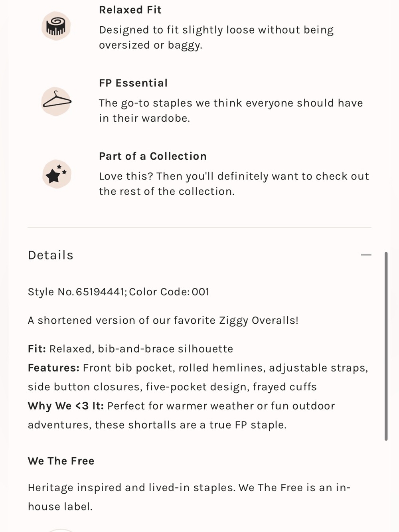Collapse Details using the minus icon
Screen dimensions: 399x532
[x=366, y=255]
